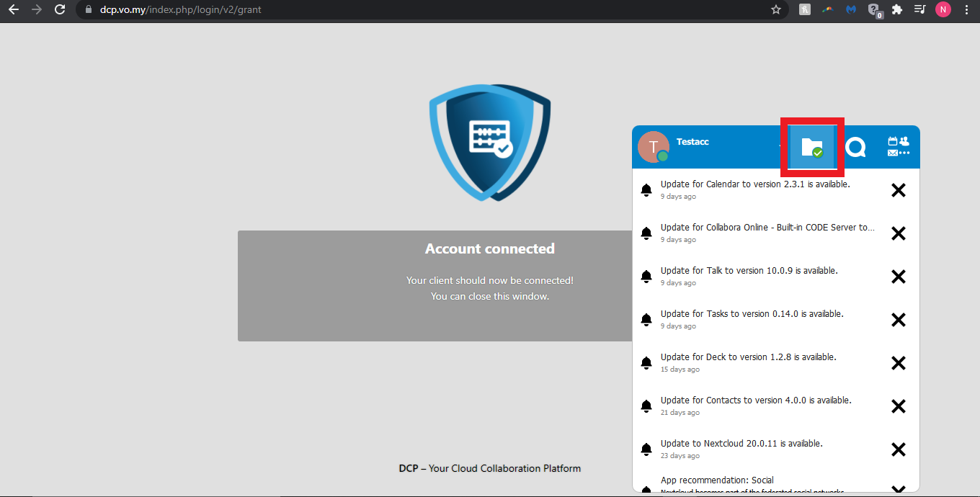Click the address bar URL field
This screenshot has height=497, width=980.
tap(432, 10)
